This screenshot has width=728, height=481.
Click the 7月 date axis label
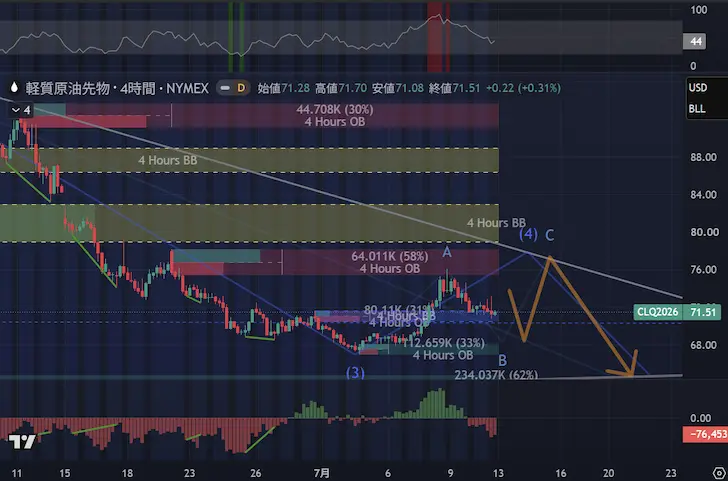point(322,474)
